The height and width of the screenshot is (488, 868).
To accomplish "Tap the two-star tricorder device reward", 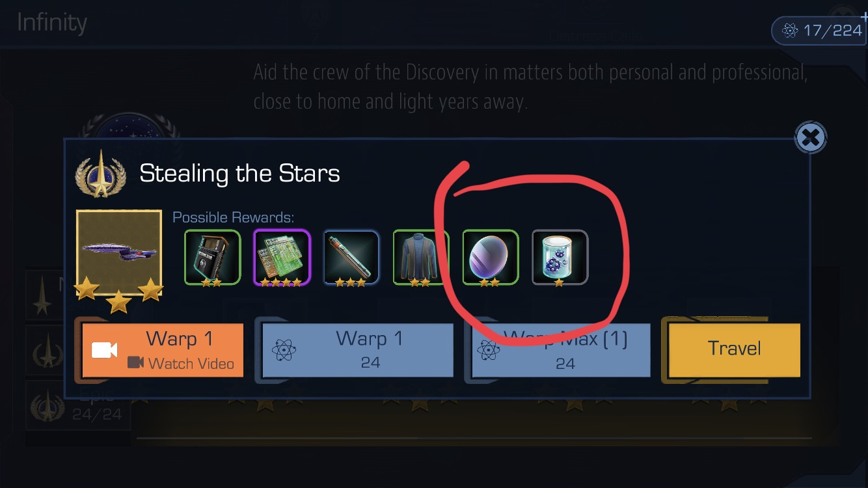I will click(x=212, y=258).
